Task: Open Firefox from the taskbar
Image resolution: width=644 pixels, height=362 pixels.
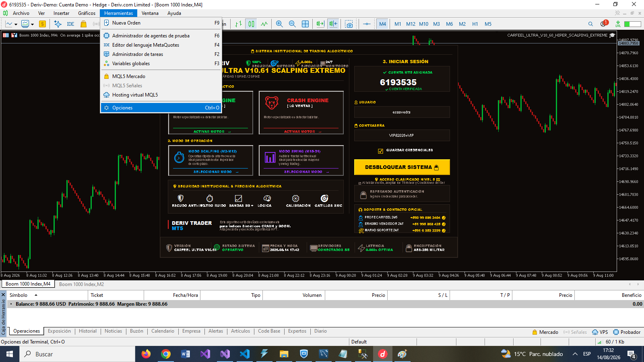Action: [x=146, y=354]
